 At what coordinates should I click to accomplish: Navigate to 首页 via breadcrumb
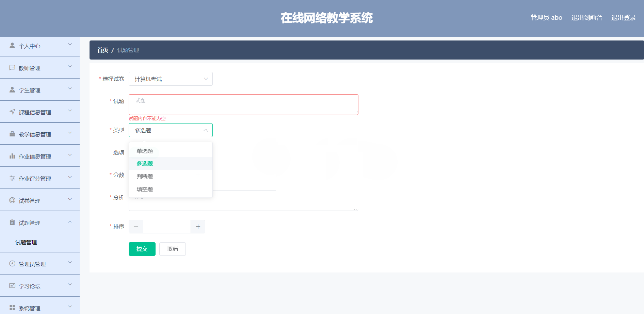(102, 50)
